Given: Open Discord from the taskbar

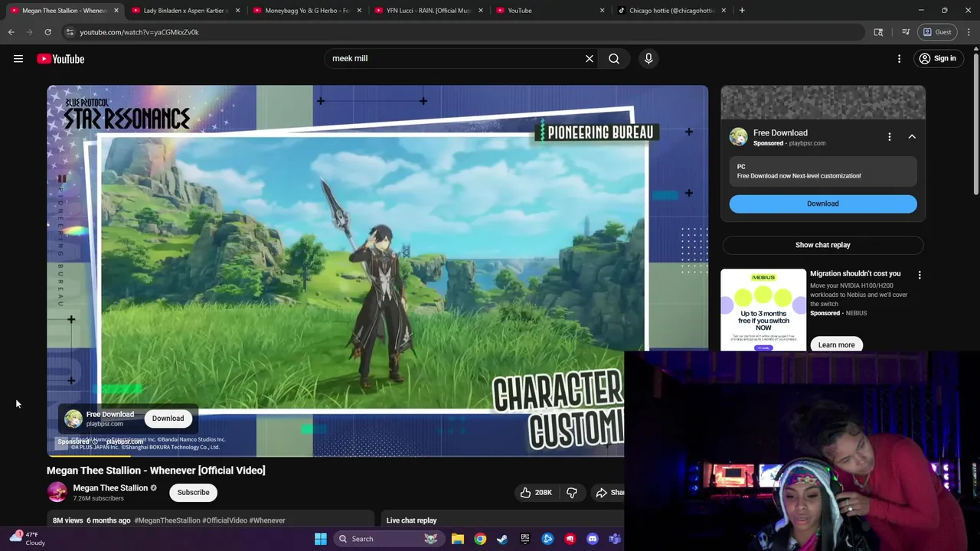Looking at the screenshot, I should point(593,539).
